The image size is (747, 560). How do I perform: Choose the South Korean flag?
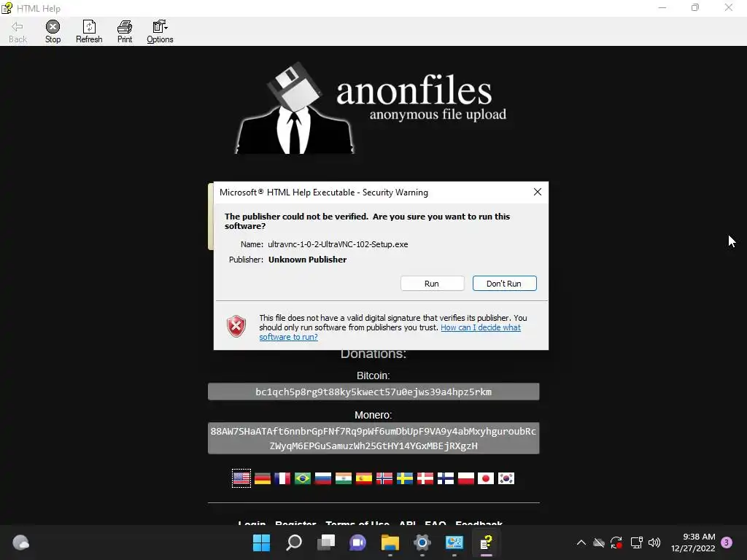click(506, 478)
